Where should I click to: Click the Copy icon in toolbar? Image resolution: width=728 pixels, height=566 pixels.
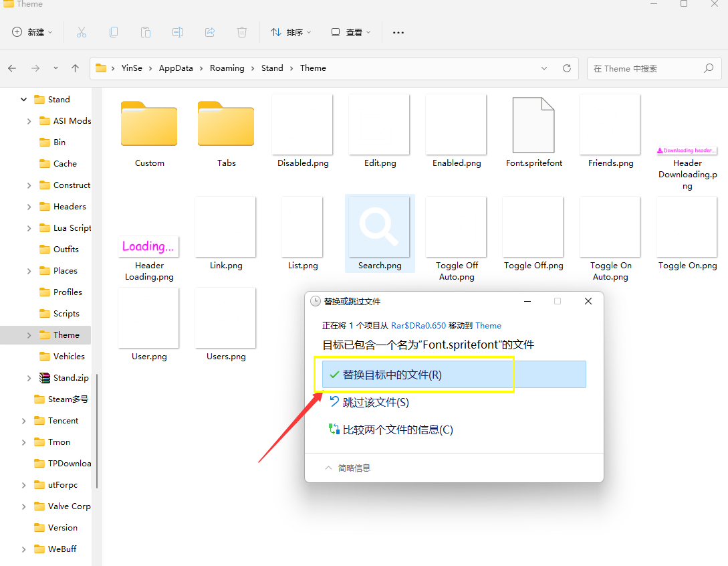pos(114,32)
